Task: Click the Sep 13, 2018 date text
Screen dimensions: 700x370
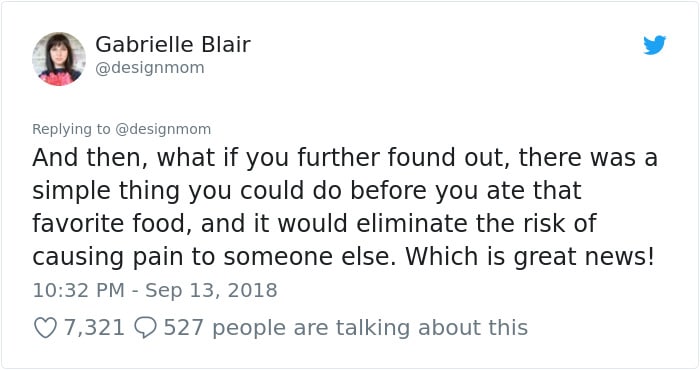Action: 211,291
